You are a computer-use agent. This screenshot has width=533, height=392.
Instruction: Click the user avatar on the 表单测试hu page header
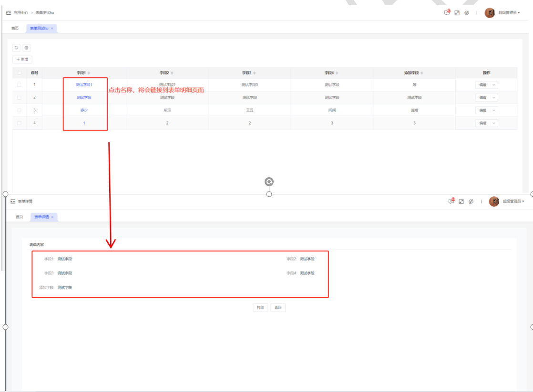point(490,13)
